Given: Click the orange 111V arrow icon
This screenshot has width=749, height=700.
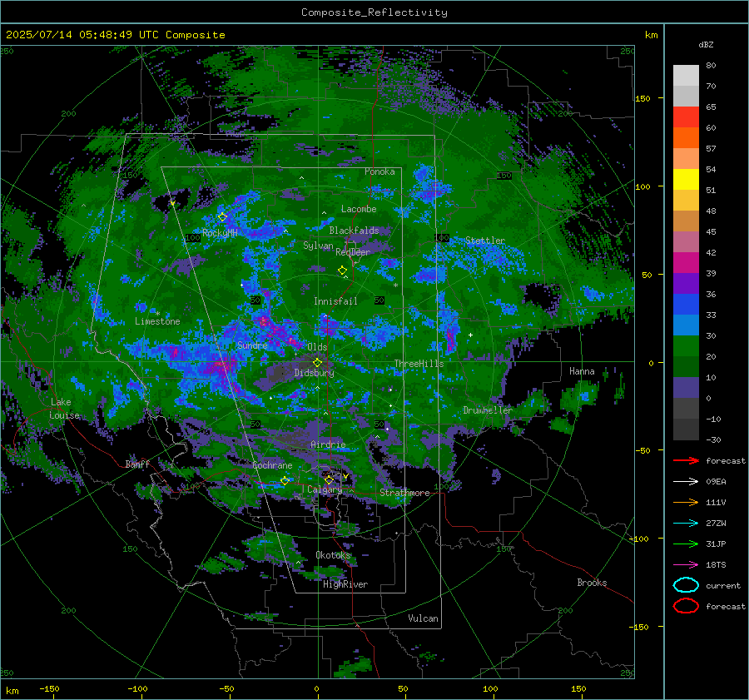Looking at the screenshot, I should [x=686, y=502].
